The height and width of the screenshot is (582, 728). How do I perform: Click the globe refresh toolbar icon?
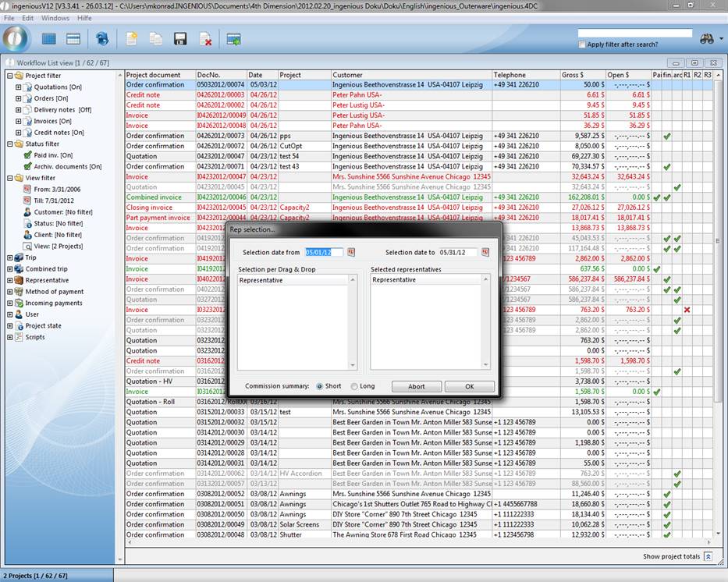pyautogui.click(x=102, y=39)
